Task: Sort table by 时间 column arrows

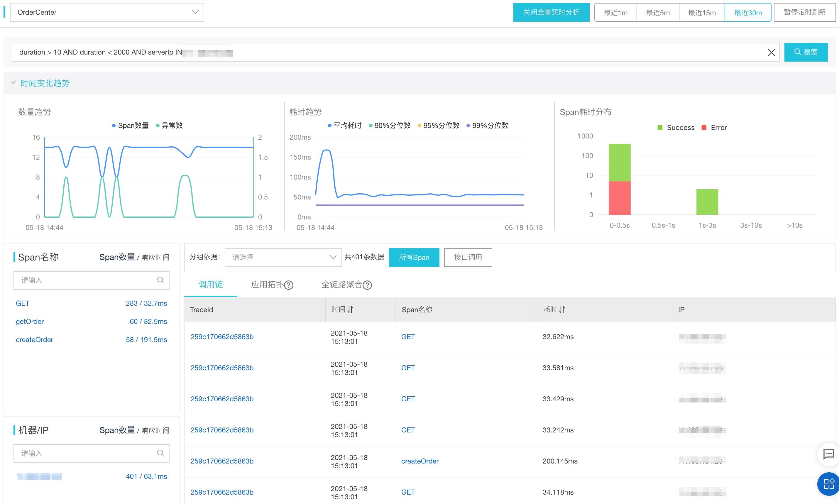Action: pyautogui.click(x=350, y=309)
